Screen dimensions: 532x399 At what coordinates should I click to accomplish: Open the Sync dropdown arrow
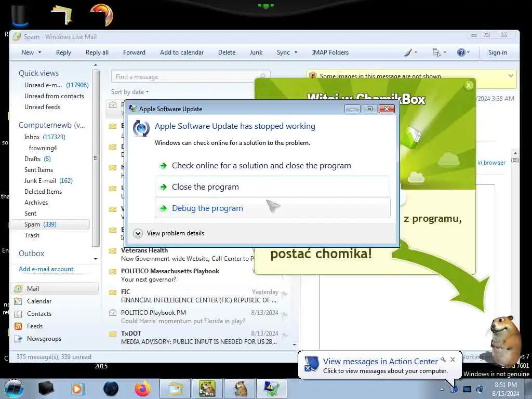296,52
